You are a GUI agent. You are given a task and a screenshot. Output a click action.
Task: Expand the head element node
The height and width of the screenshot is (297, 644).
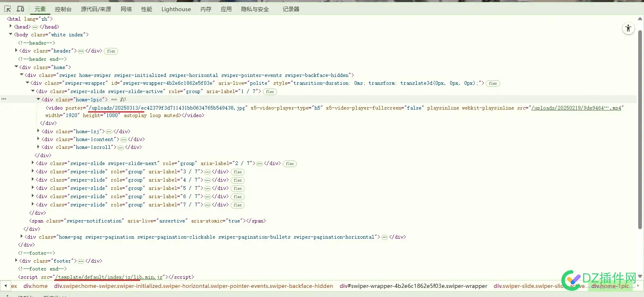click(x=11, y=26)
